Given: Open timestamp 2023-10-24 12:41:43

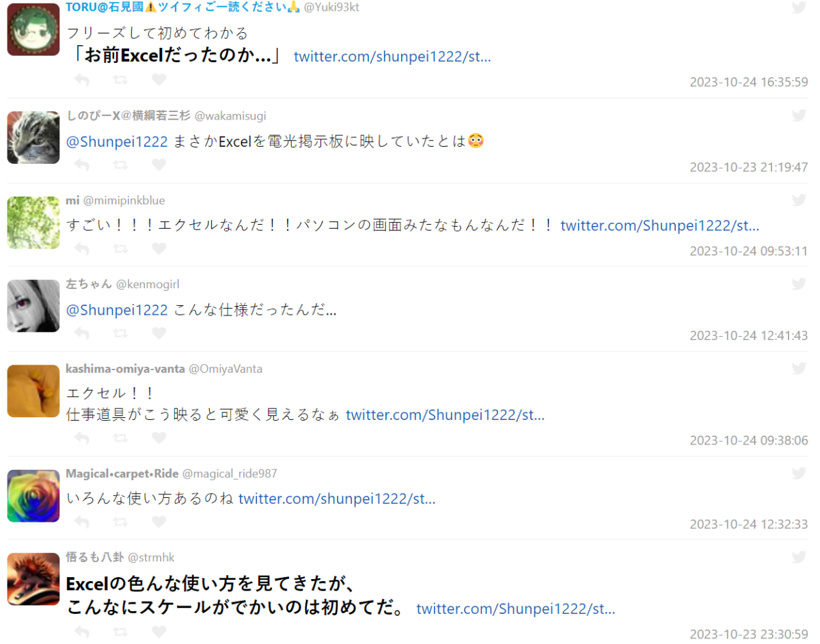Looking at the screenshot, I should click(x=748, y=335).
